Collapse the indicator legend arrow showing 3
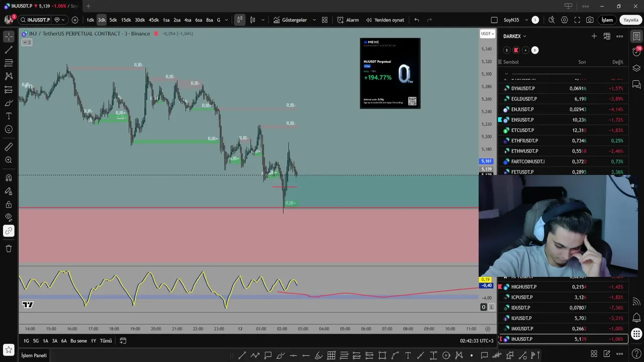The image size is (644, 362). pyautogui.click(x=27, y=42)
